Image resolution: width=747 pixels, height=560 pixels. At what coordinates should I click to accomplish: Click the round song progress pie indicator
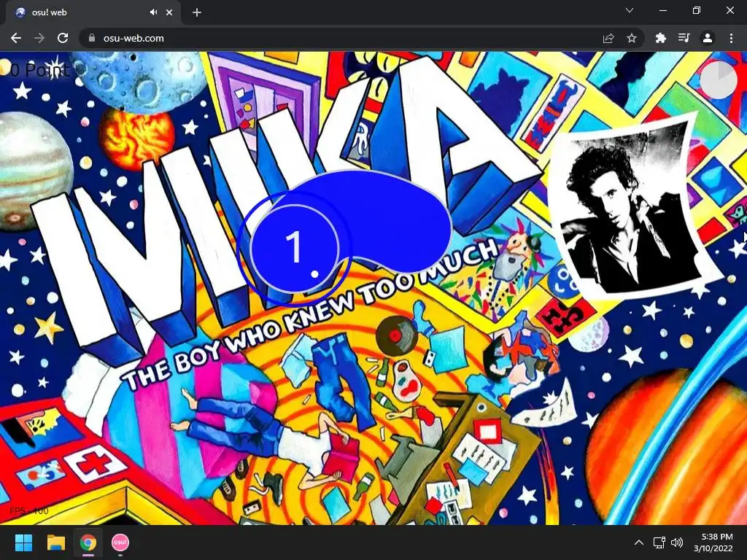coord(719,80)
